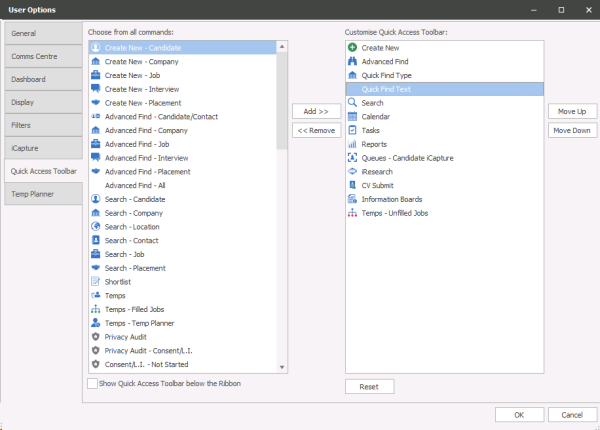
Task: Select the Privacy Audit shield icon
Action: [x=95, y=338]
